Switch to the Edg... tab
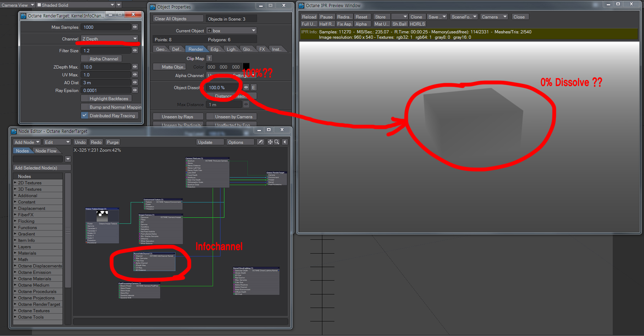 [215, 49]
